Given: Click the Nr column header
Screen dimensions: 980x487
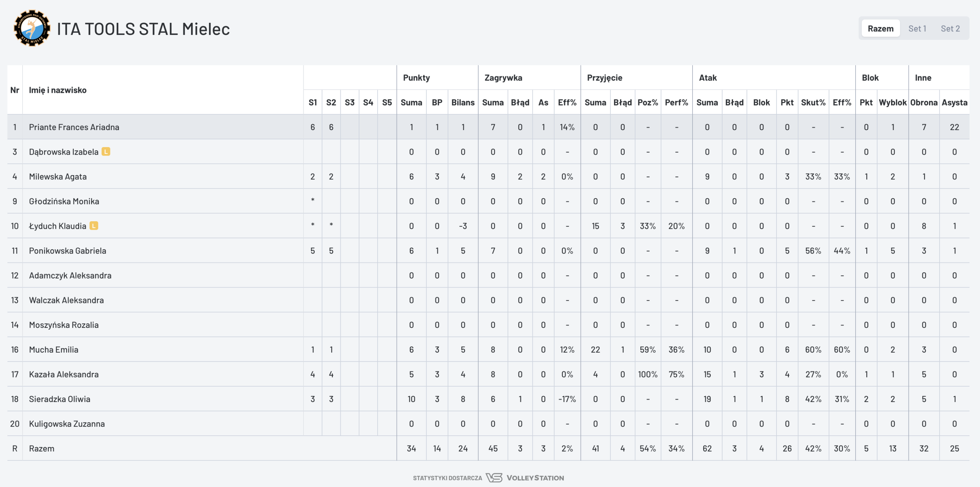Looking at the screenshot, I should [x=14, y=90].
